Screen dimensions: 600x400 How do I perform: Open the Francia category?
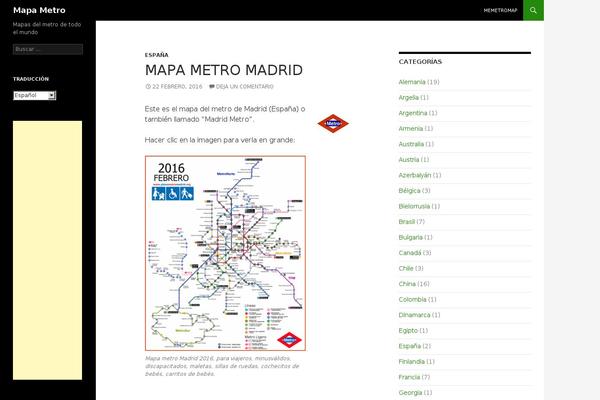[x=409, y=377]
